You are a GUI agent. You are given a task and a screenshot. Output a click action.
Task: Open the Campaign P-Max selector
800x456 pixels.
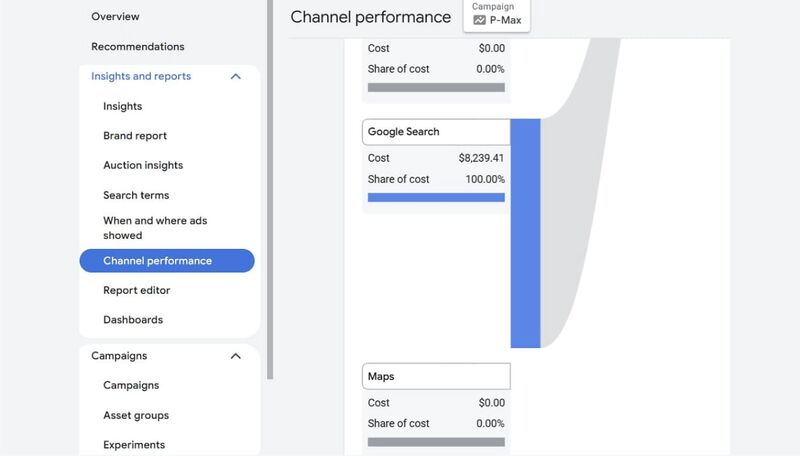point(496,15)
